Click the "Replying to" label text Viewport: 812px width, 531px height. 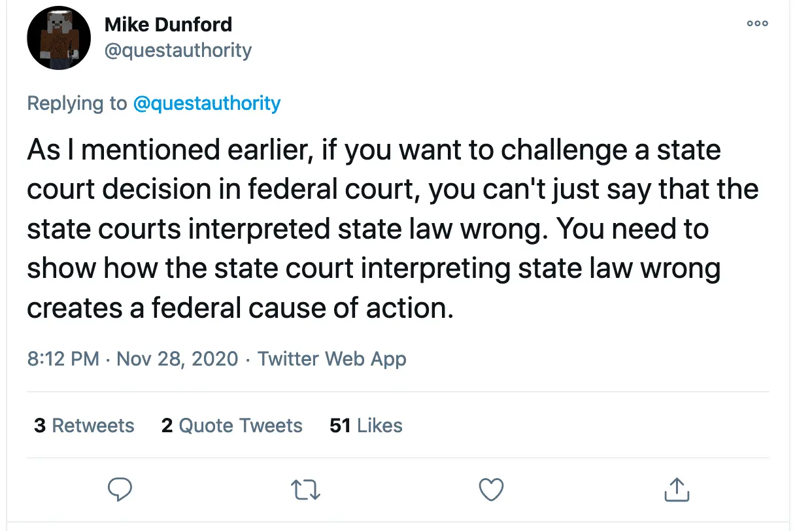click(77, 103)
